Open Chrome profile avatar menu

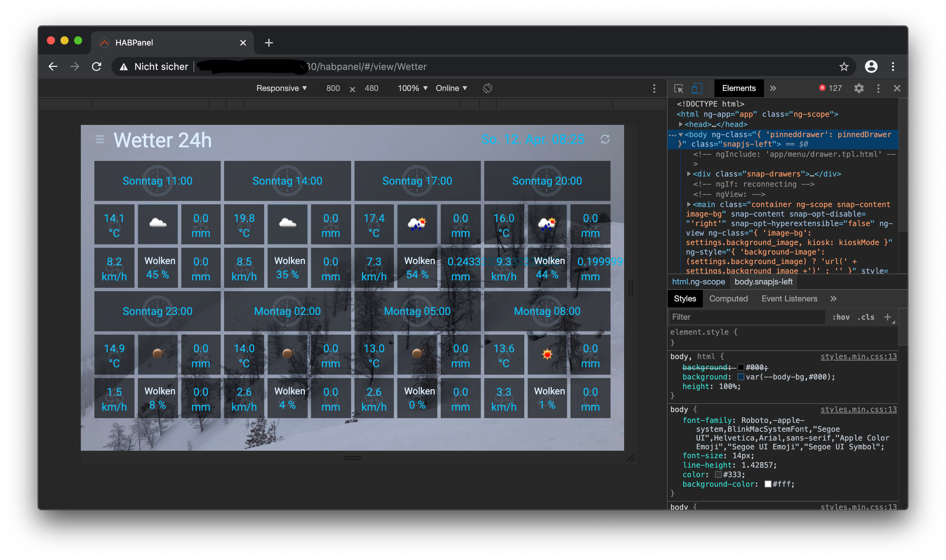coord(871,67)
